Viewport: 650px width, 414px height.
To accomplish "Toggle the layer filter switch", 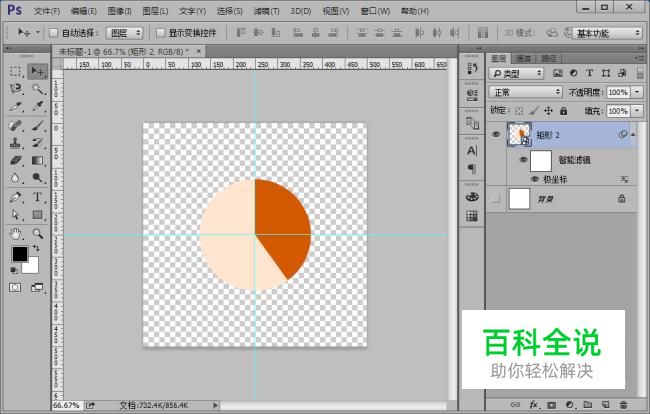I will [640, 73].
